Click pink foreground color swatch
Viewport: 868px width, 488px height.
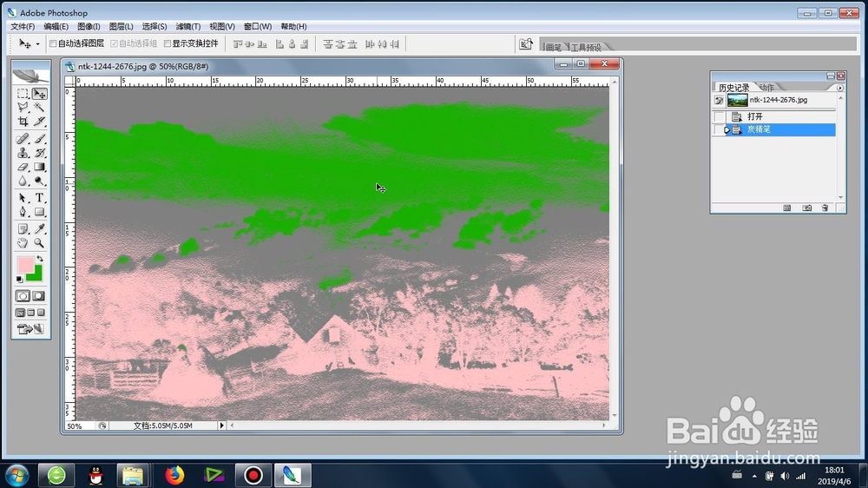tap(25, 265)
